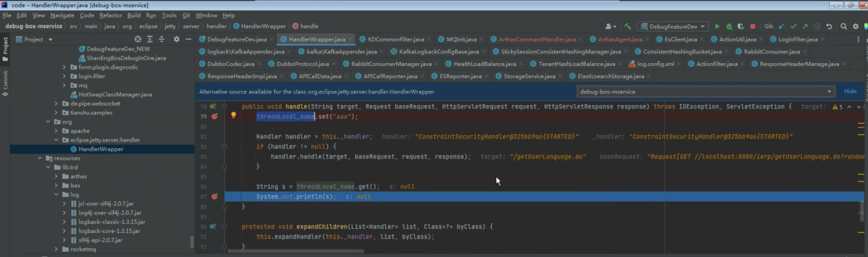
Task: Click the intention lightbulb on line 79
Action: coord(233,116)
